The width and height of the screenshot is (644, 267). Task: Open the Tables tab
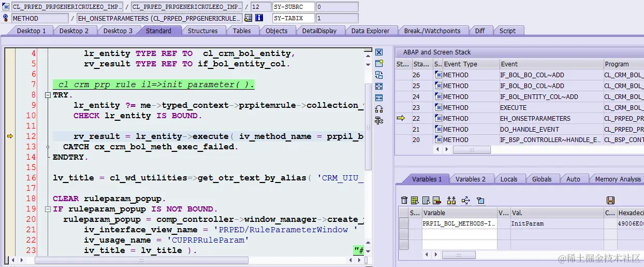pyautogui.click(x=242, y=31)
